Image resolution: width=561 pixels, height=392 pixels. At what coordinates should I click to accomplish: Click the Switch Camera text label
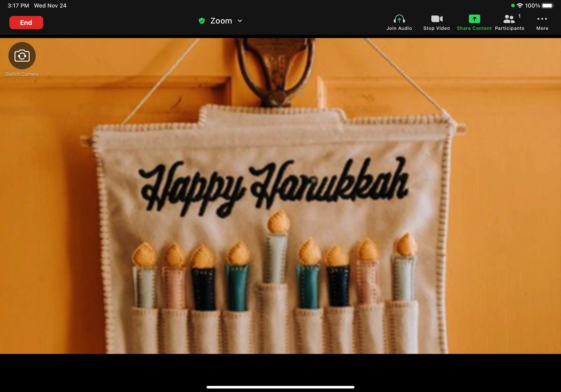point(22,74)
